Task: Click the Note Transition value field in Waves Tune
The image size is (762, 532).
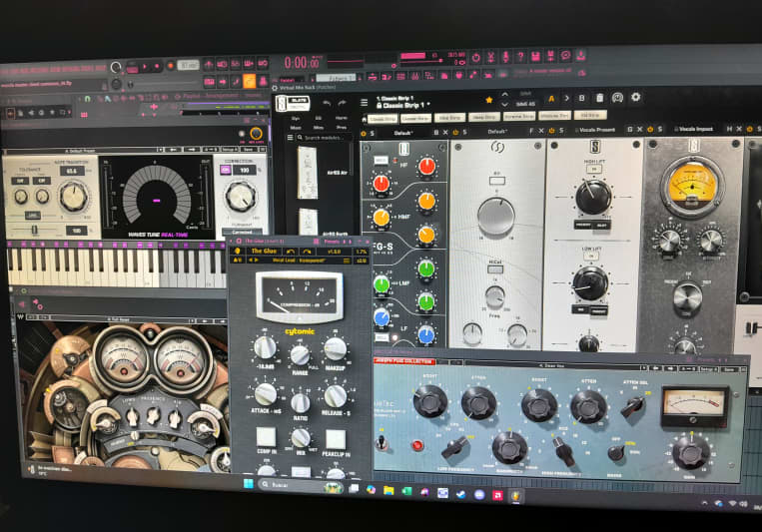Action: click(x=72, y=171)
